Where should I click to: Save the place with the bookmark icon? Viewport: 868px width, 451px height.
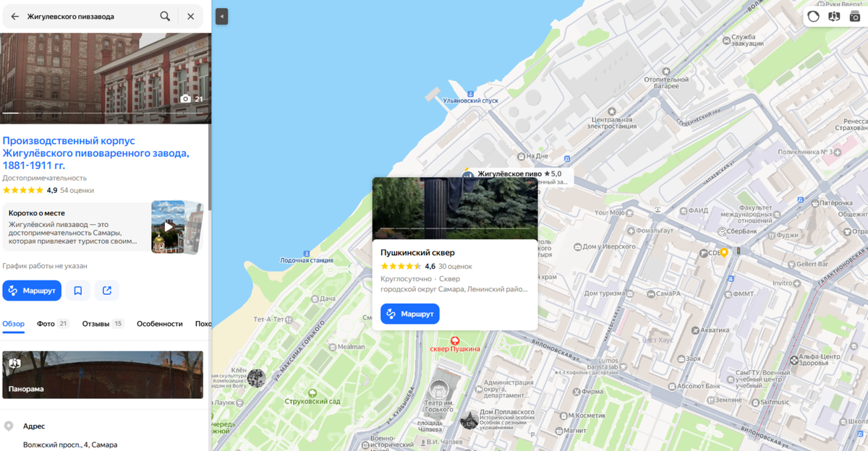78,291
